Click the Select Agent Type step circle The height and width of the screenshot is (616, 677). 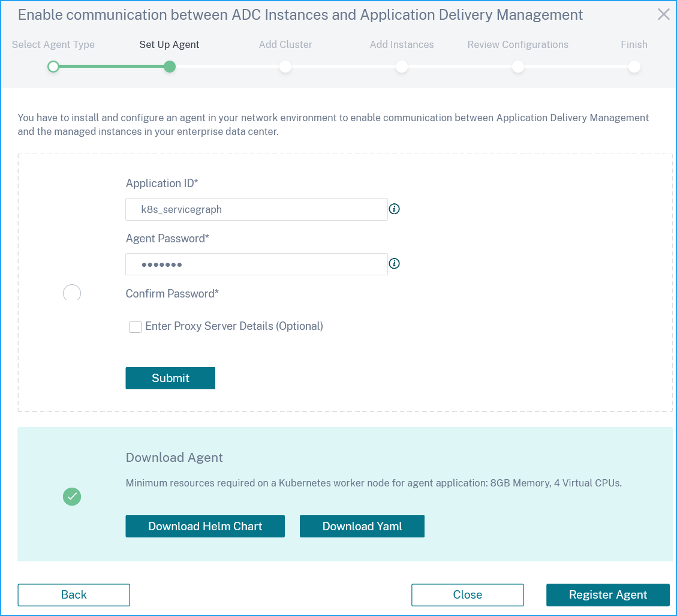pos(53,67)
